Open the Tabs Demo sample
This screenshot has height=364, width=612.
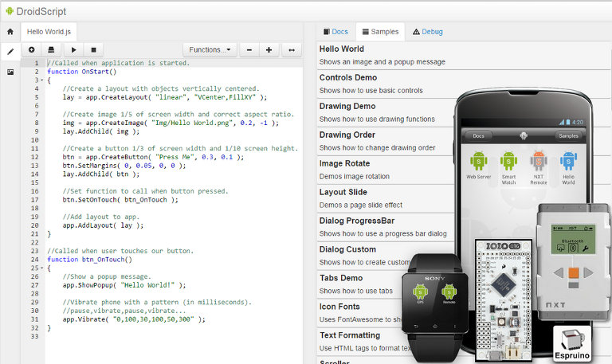359,284
